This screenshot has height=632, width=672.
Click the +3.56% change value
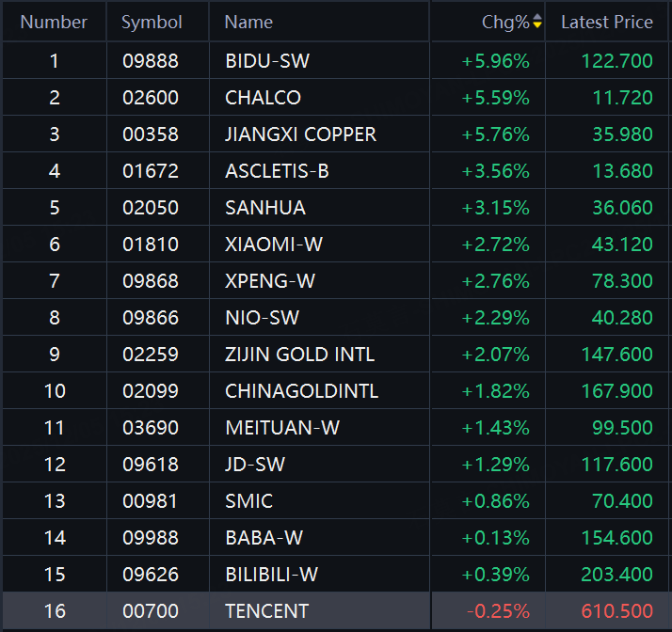tap(495, 171)
